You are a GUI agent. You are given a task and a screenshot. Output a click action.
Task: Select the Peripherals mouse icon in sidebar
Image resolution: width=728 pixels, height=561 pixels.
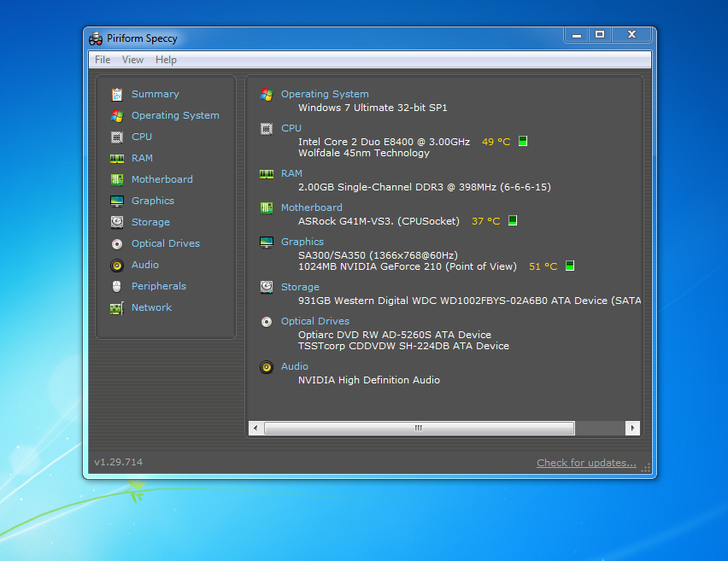117,286
